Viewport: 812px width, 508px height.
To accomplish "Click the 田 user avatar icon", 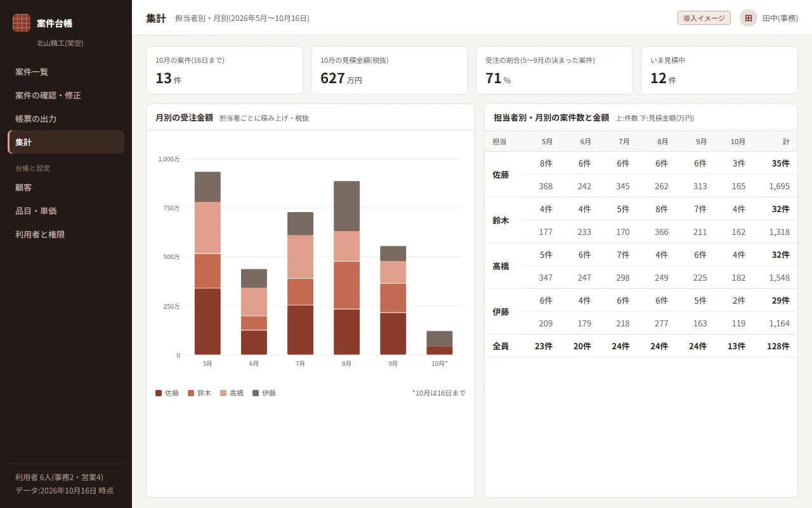I will (749, 18).
